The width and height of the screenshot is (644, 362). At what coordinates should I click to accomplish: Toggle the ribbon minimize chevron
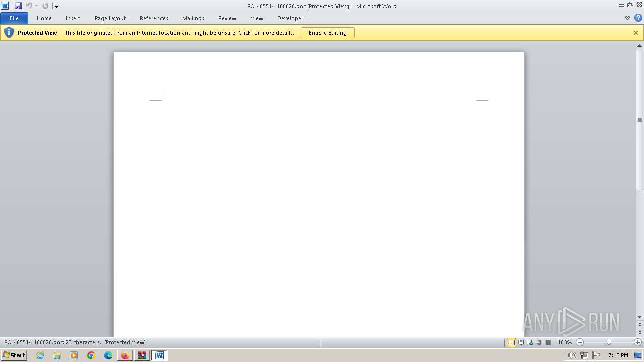click(x=627, y=18)
